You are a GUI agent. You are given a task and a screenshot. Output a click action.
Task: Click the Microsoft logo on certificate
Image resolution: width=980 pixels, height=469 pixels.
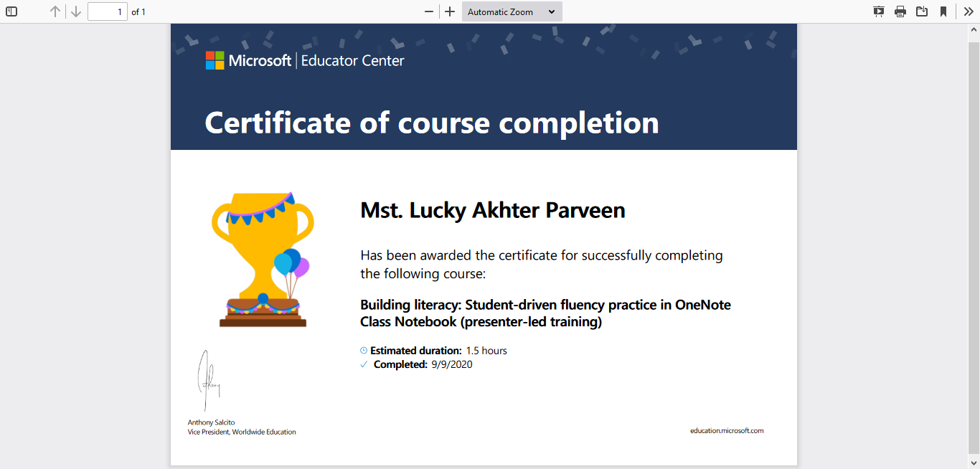point(215,60)
